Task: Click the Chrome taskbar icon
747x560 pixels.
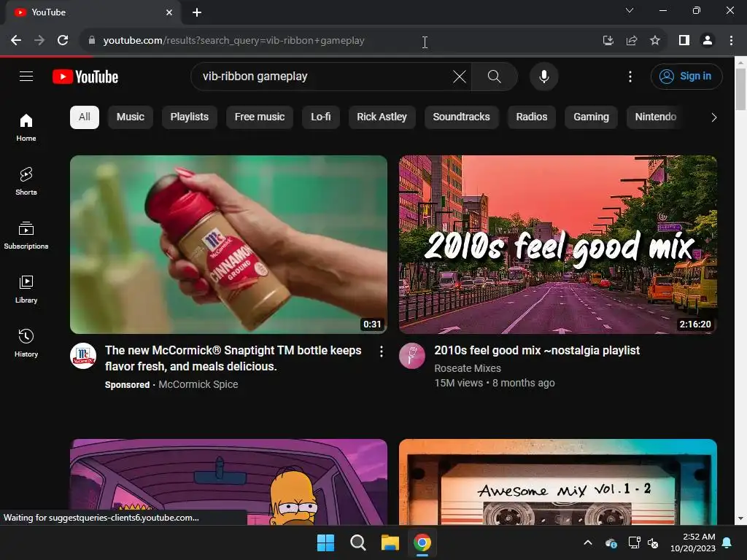Action: [x=422, y=542]
